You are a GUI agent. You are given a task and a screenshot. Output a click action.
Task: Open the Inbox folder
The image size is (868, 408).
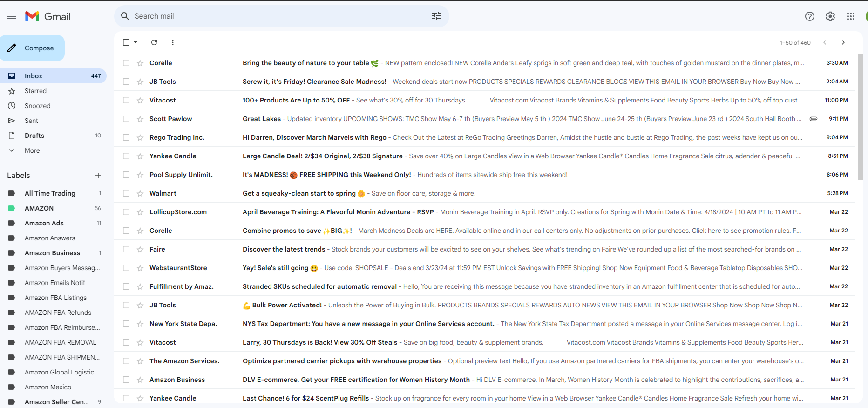pyautogui.click(x=53, y=76)
